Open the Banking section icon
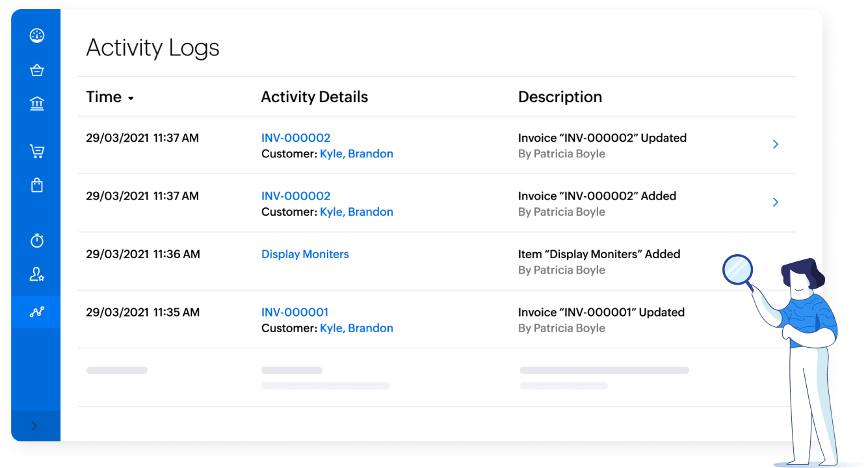The image size is (868, 468). [36, 103]
